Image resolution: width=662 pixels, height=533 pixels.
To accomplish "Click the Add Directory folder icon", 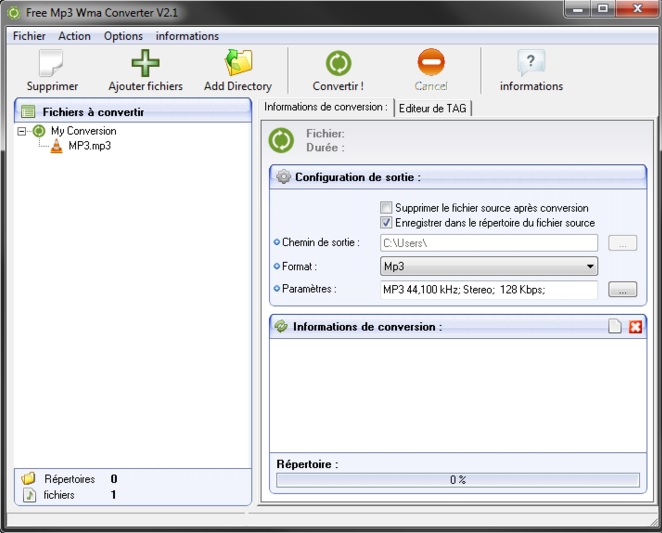I will pyautogui.click(x=238, y=63).
